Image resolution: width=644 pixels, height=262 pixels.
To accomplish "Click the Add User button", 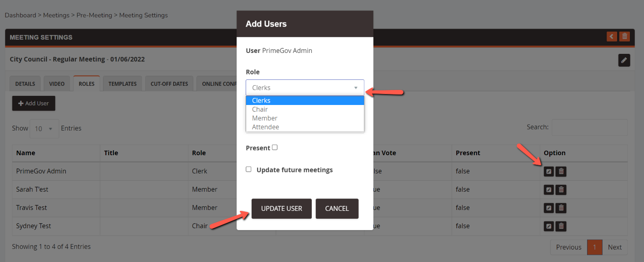I will 34,104.
